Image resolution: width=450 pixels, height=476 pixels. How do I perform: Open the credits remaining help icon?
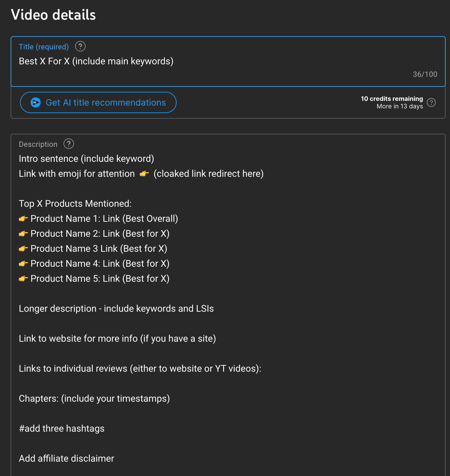pos(431,102)
